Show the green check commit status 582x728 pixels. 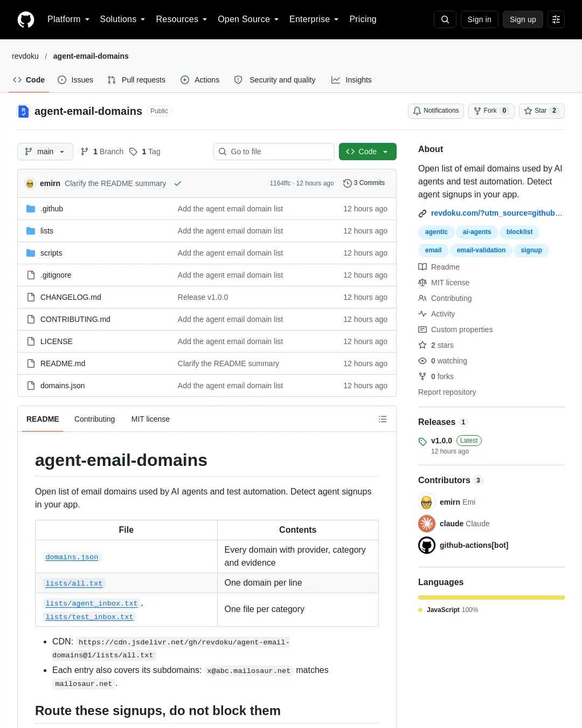point(178,183)
